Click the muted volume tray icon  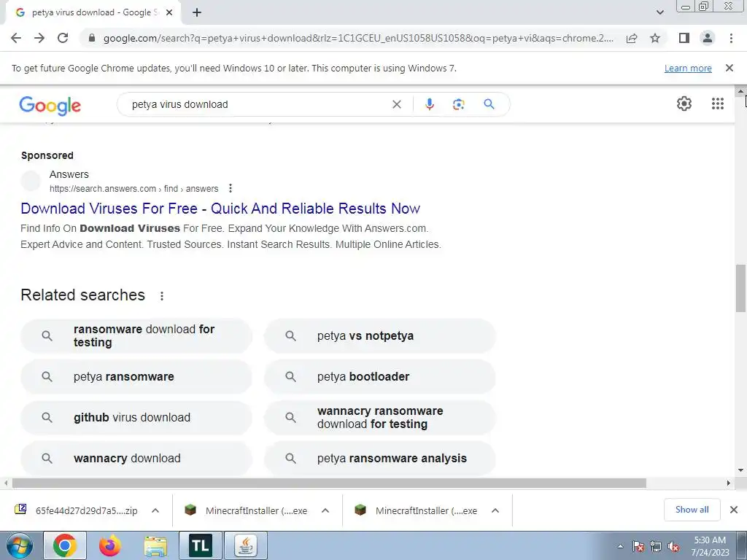click(x=673, y=546)
